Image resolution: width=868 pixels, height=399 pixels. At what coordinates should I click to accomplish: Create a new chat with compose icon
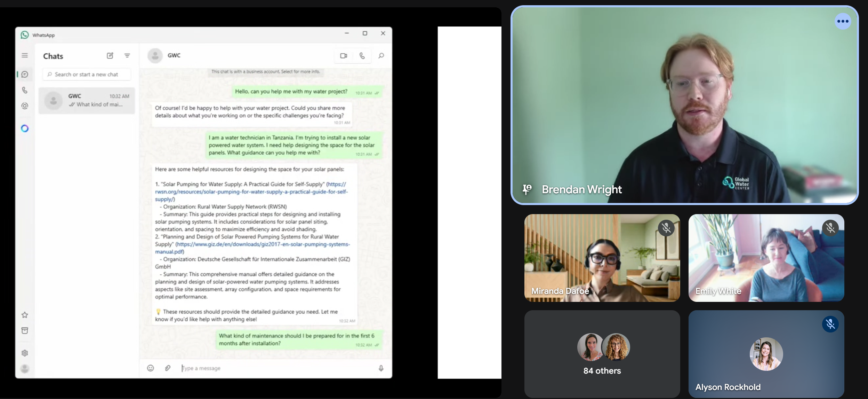click(x=110, y=56)
